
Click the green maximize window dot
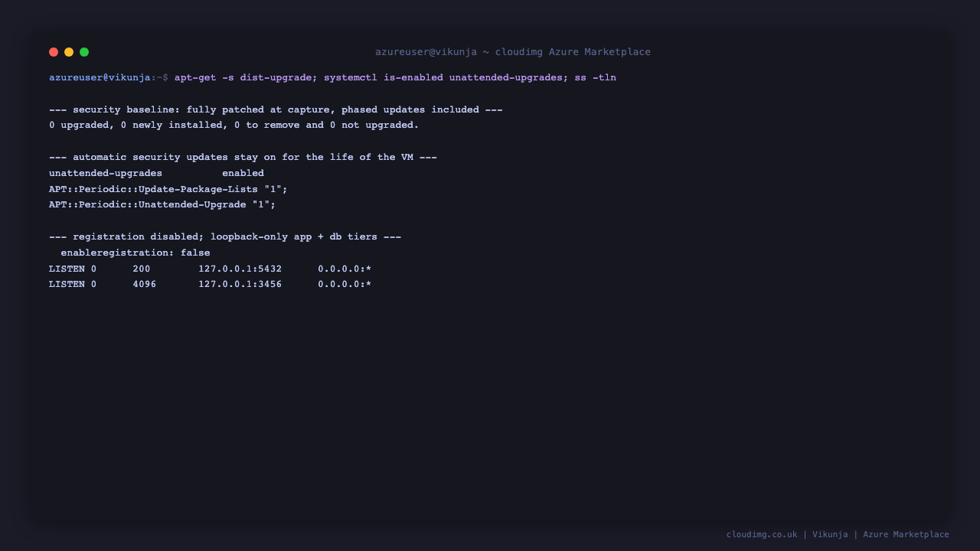(x=84, y=52)
